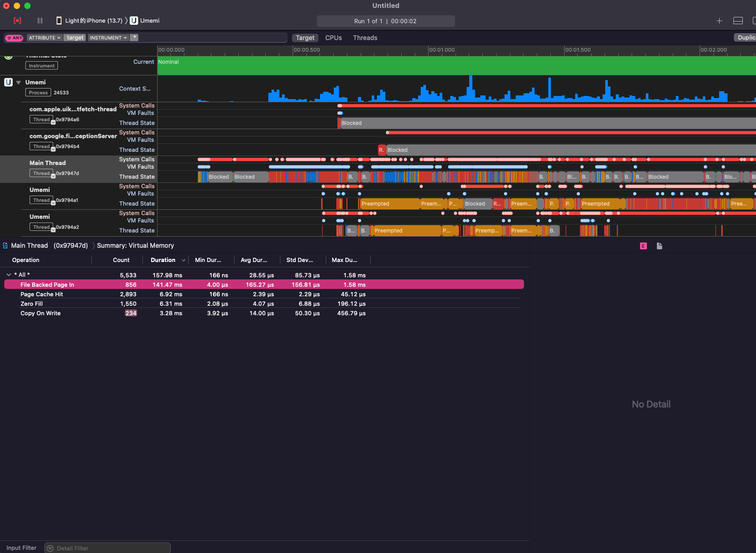This screenshot has height=553, width=756.
Task: Click the Detail Filter input field
Action: tap(108, 548)
